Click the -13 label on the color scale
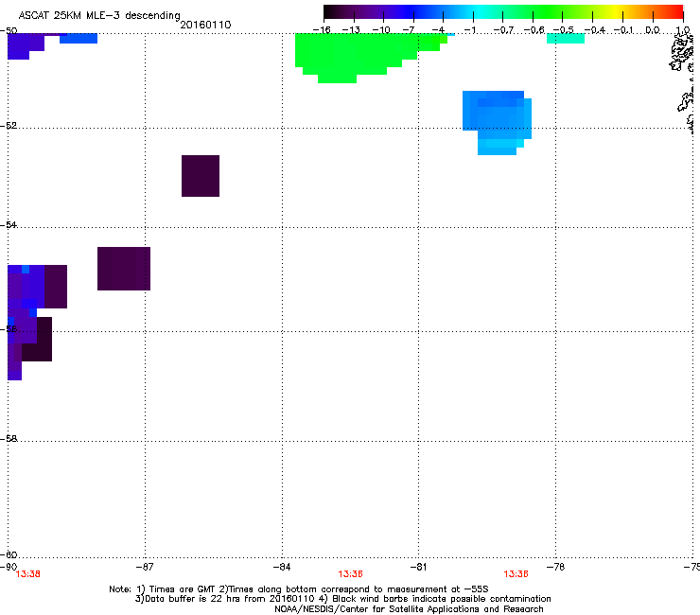This screenshot has height=615, width=700. tap(351, 30)
